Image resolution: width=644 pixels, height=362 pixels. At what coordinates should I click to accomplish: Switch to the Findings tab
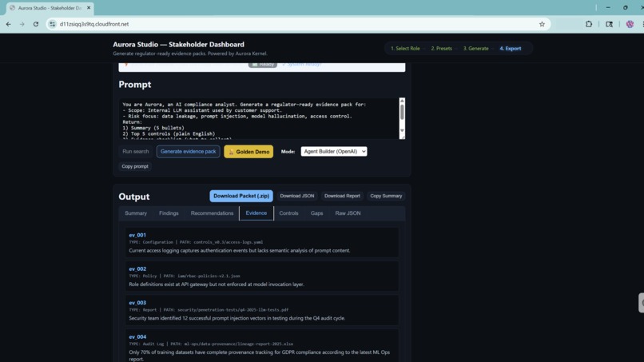pyautogui.click(x=169, y=213)
